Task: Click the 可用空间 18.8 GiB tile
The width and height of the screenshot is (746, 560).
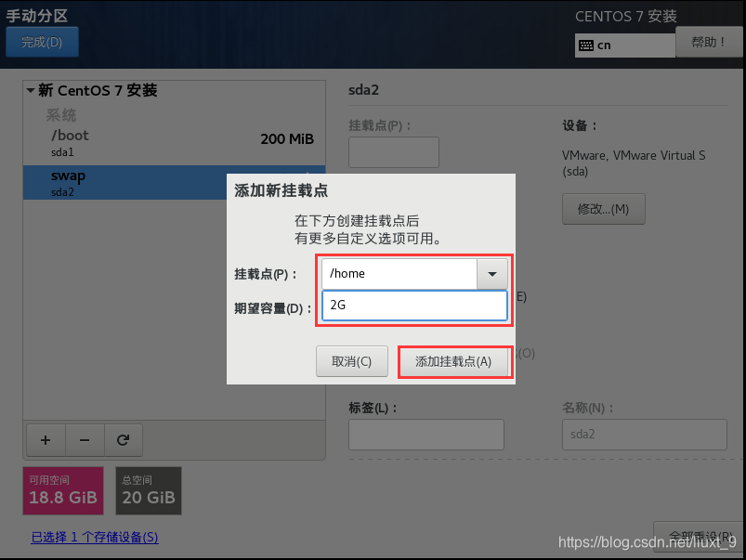Action: tap(62, 490)
